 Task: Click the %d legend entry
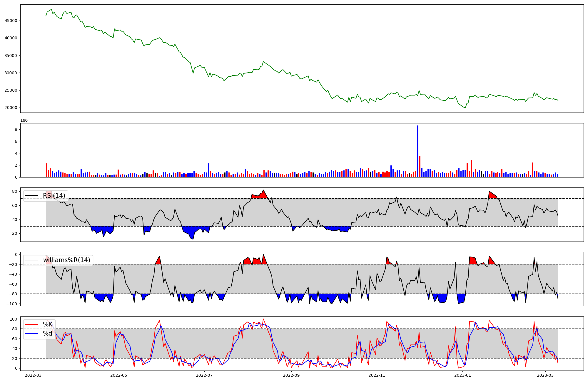coord(48,334)
